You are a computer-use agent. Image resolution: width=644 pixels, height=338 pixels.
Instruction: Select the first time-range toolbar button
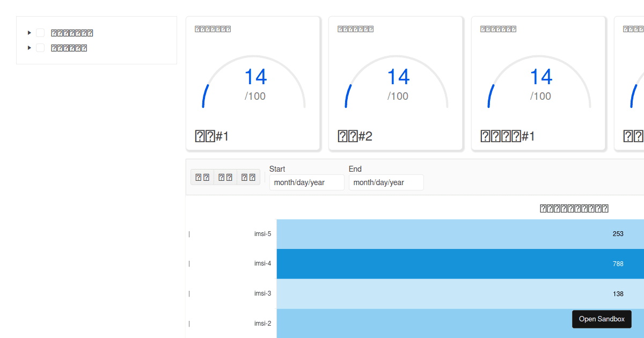[x=202, y=177]
